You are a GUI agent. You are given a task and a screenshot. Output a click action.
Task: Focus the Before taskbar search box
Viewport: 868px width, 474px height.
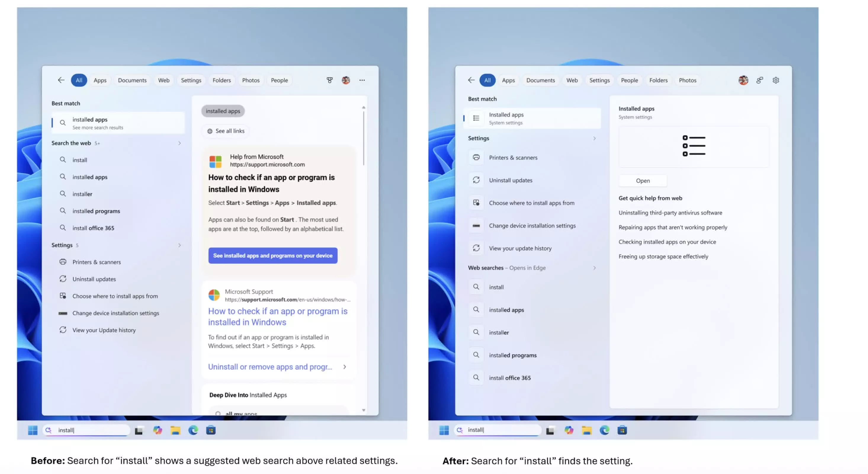tap(86, 430)
